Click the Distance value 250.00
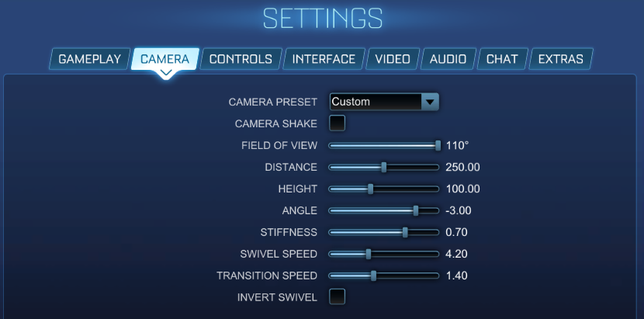 [x=462, y=167]
